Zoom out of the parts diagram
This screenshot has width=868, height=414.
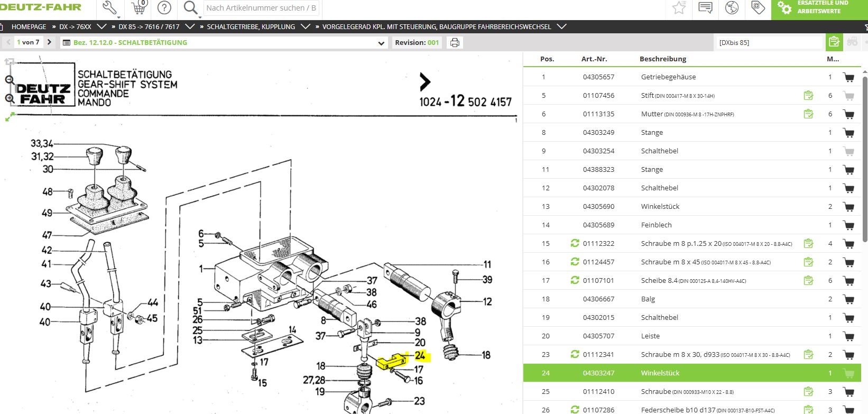point(10,80)
